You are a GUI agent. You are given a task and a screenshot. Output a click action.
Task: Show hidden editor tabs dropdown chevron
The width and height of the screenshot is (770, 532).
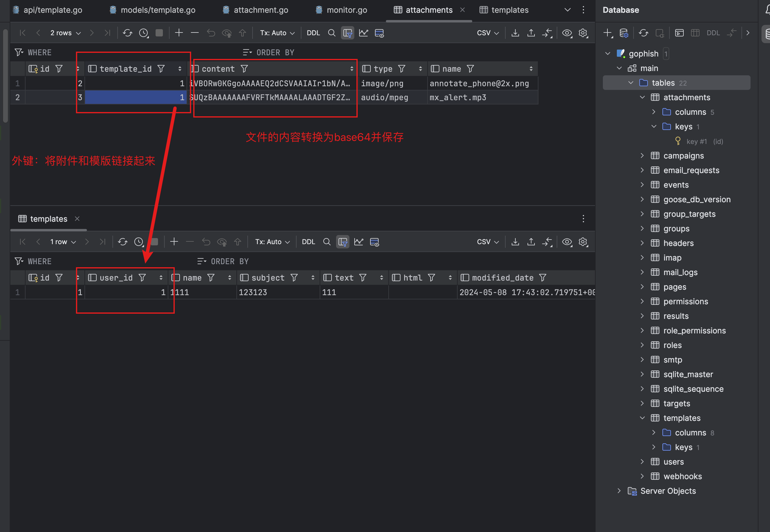[x=567, y=10]
